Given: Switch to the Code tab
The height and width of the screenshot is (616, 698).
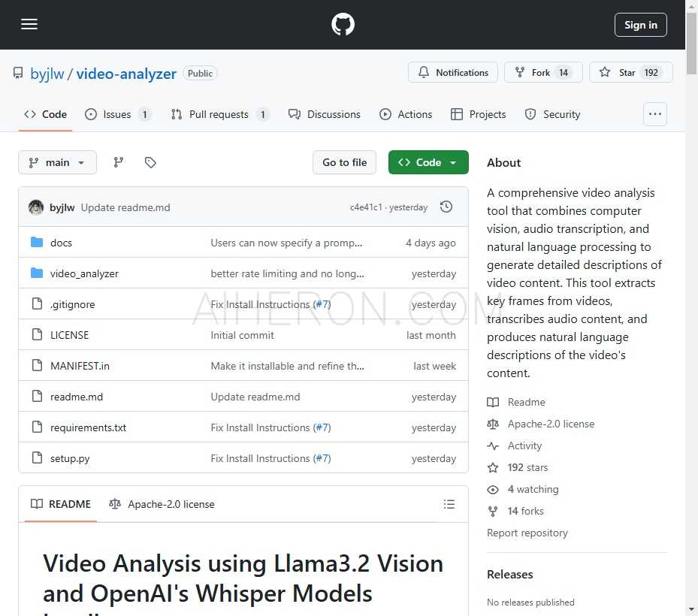Looking at the screenshot, I should point(45,114).
